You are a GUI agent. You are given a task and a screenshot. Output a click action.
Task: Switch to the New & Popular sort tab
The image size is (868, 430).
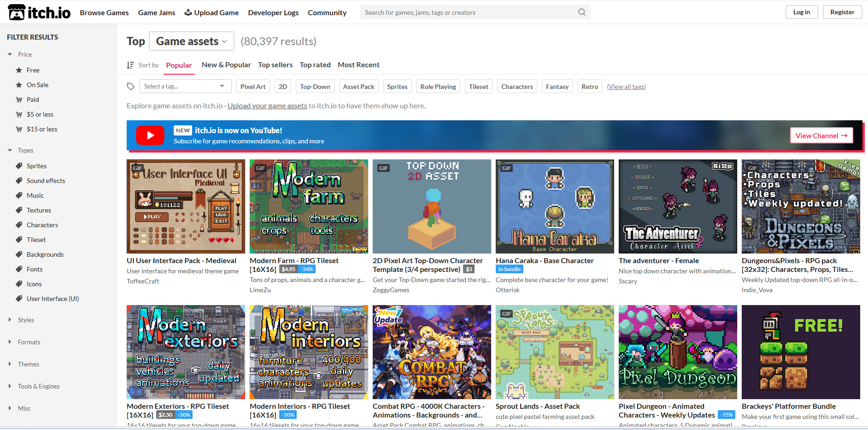[226, 65]
